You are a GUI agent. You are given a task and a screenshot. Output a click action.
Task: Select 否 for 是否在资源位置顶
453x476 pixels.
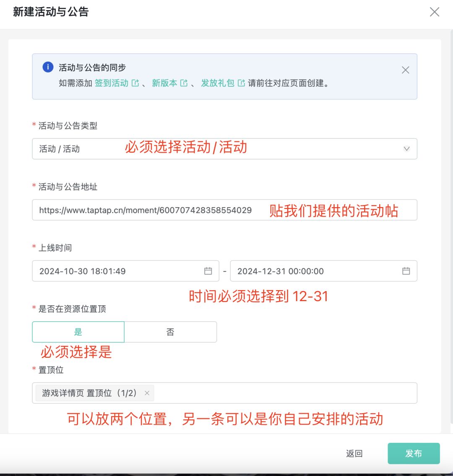tap(170, 332)
